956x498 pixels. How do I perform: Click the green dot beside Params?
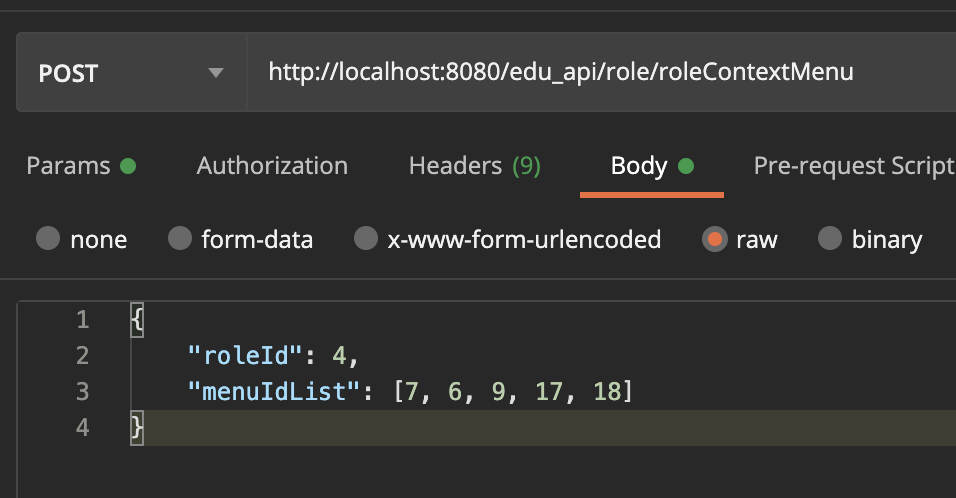[x=128, y=167]
